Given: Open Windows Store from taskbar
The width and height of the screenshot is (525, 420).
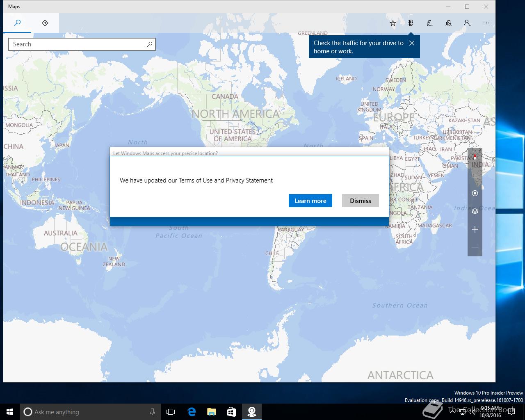Looking at the screenshot, I should tap(232, 412).
